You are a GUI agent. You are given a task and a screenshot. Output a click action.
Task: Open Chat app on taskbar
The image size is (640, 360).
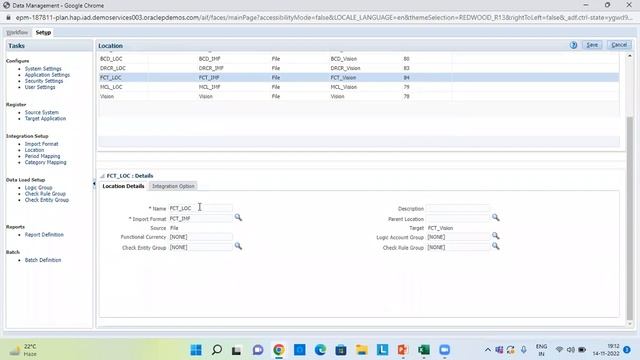(258, 350)
